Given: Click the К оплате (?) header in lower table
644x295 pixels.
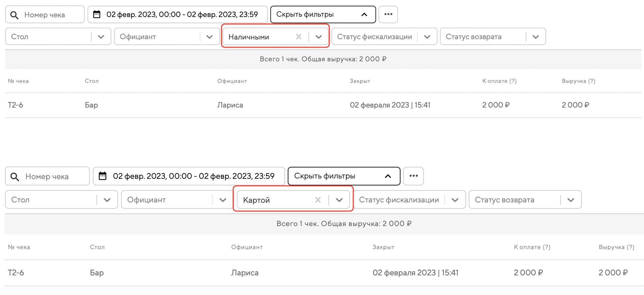Looking at the screenshot, I should tap(532, 247).
